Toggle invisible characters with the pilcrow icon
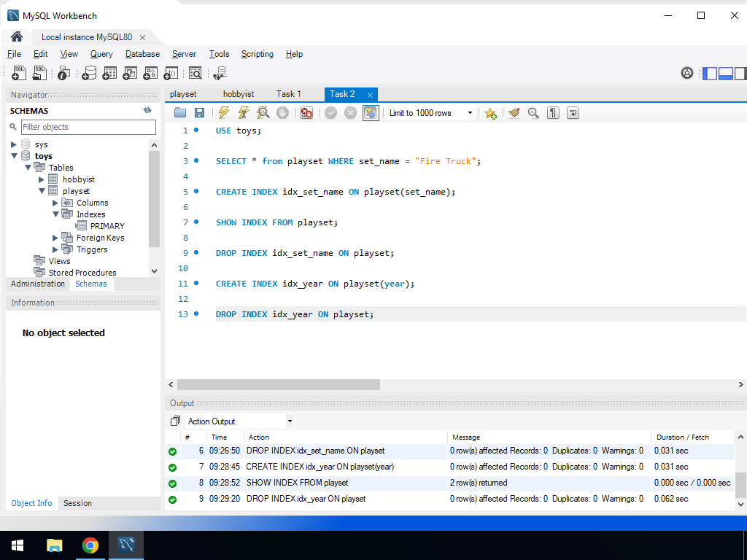The height and width of the screenshot is (560, 747). [553, 113]
